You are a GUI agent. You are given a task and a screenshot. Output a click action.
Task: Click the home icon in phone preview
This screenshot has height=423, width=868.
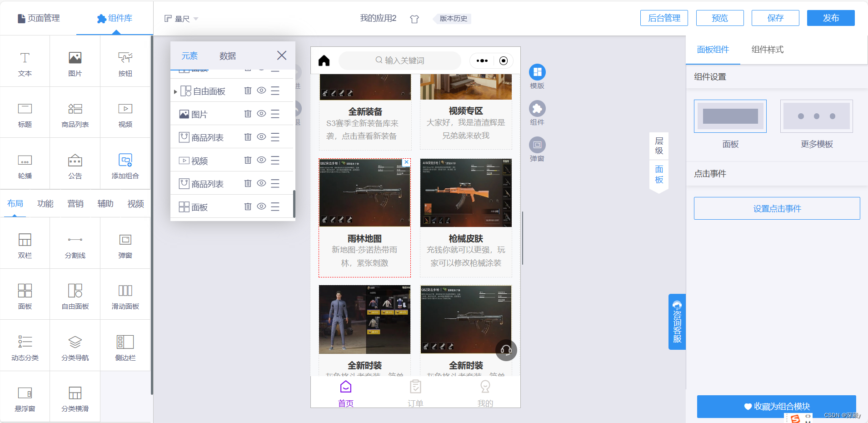324,60
